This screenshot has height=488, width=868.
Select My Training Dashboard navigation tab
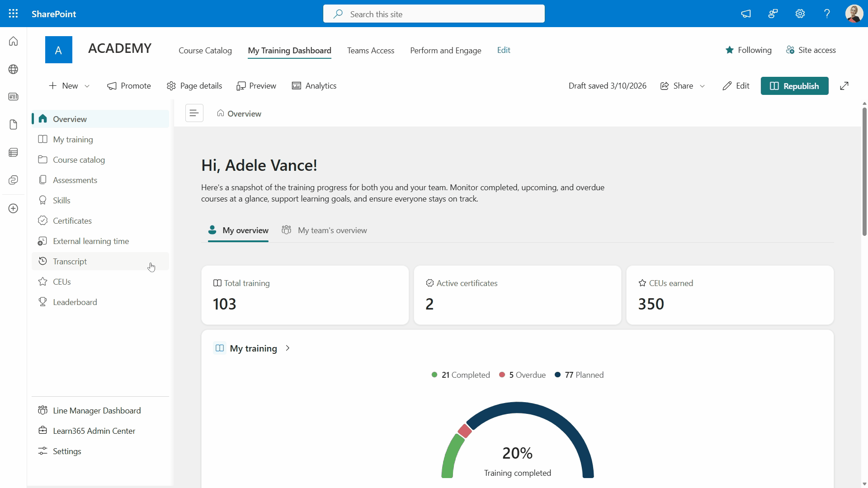point(289,50)
